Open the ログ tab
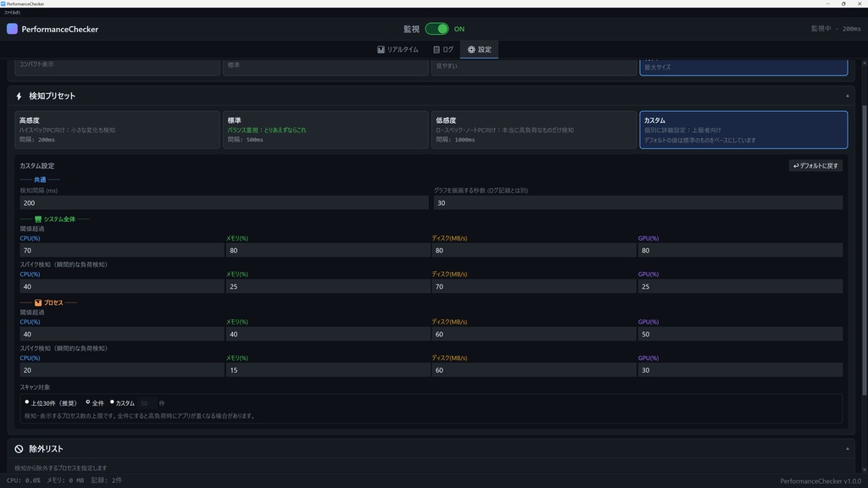The width and height of the screenshot is (868, 488). tap(443, 50)
